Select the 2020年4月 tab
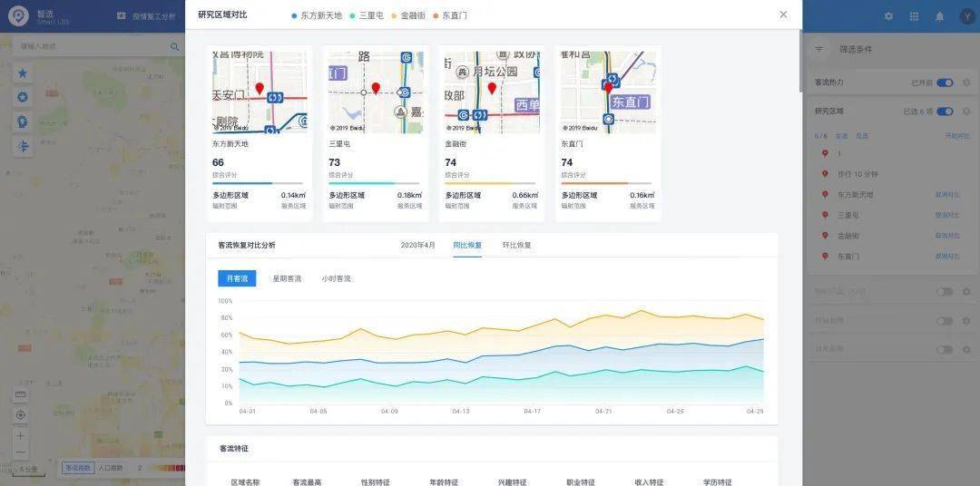Viewport: 980px width, 486px height. pyautogui.click(x=418, y=245)
